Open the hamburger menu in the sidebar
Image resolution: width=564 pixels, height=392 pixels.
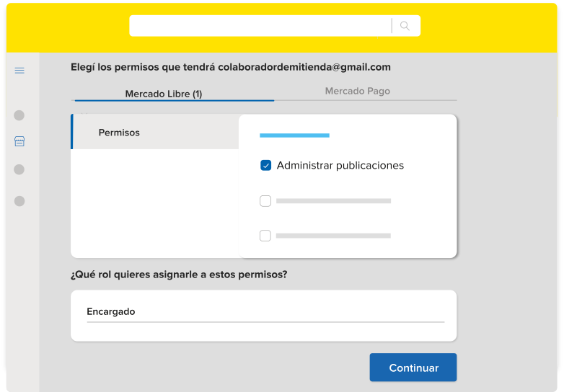coord(19,71)
